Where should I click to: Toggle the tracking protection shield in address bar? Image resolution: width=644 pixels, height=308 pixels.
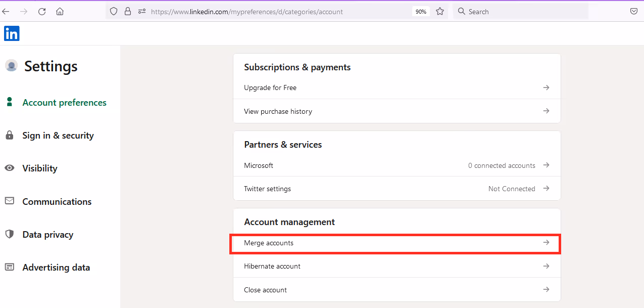coord(113,11)
